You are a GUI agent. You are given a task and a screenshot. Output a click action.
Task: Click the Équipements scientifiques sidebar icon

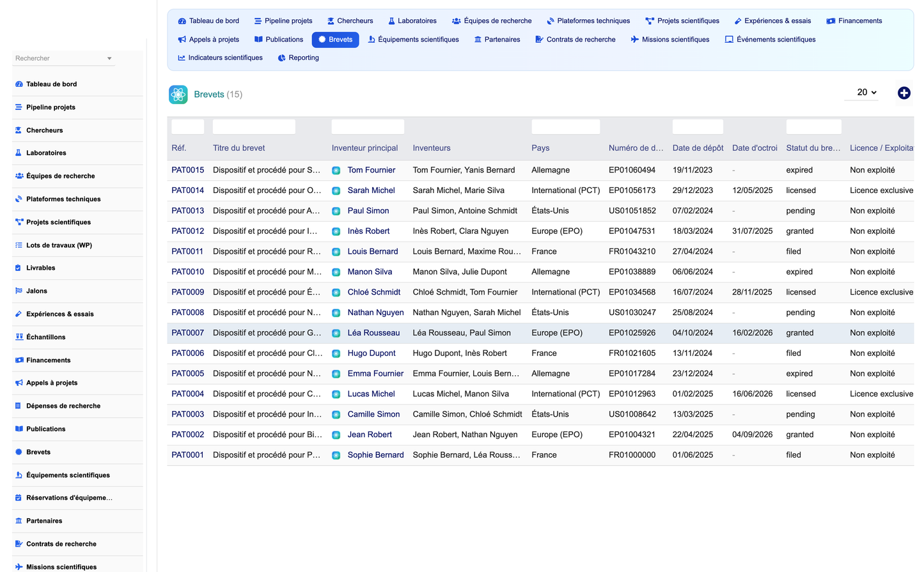[x=19, y=475]
